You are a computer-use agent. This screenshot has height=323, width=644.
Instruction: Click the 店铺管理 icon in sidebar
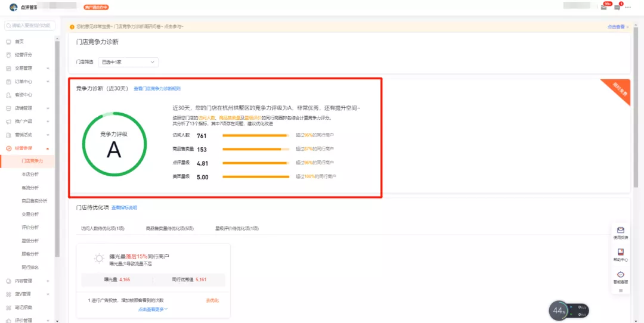click(x=8, y=108)
